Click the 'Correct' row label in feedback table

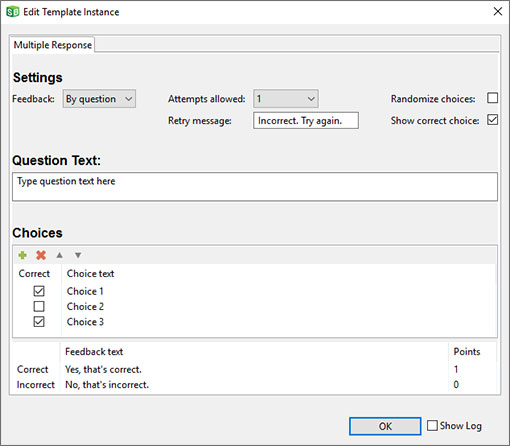[x=32, y=369]
